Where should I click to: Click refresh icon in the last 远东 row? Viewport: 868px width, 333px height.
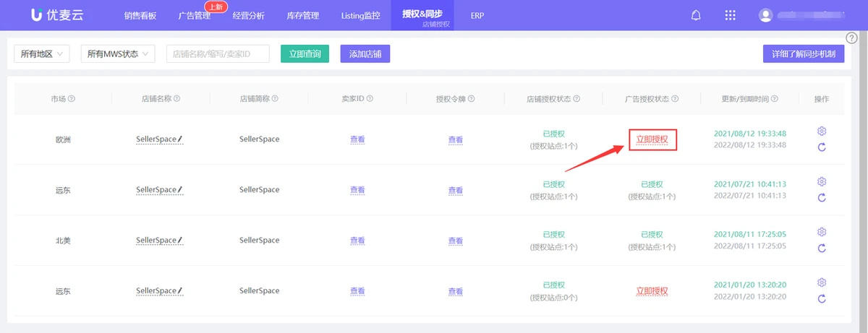click(822, 299)
